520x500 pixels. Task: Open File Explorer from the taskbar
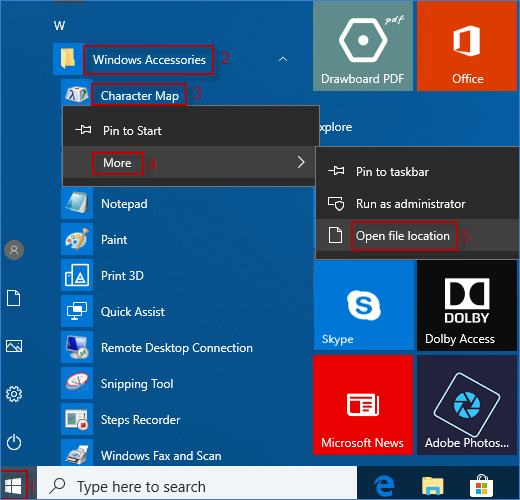click(x=432, y=486)
